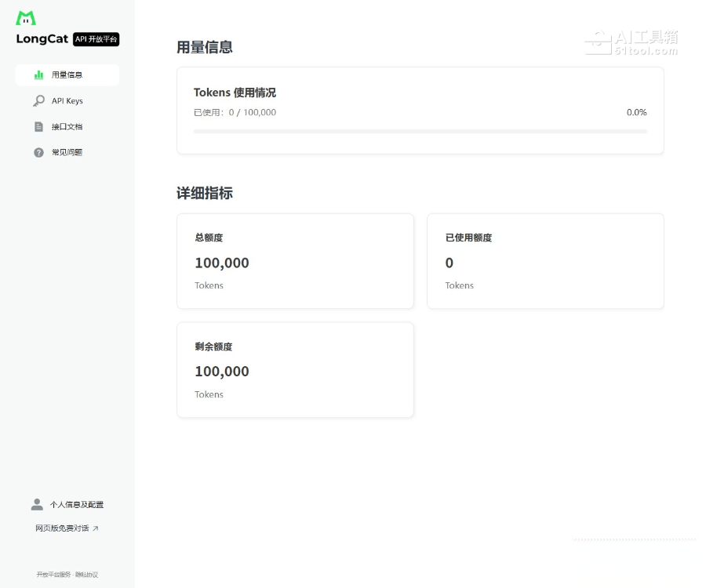This screenshot has height=588, width=706.
Task: Open the 隐私协议 footer link
Action: pyautogui.click(x=87, y=575)
